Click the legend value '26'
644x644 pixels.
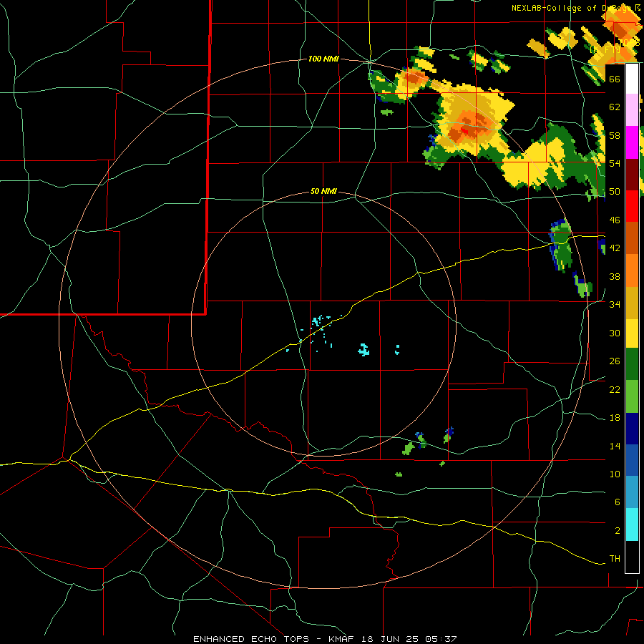[x=615, y=361]
